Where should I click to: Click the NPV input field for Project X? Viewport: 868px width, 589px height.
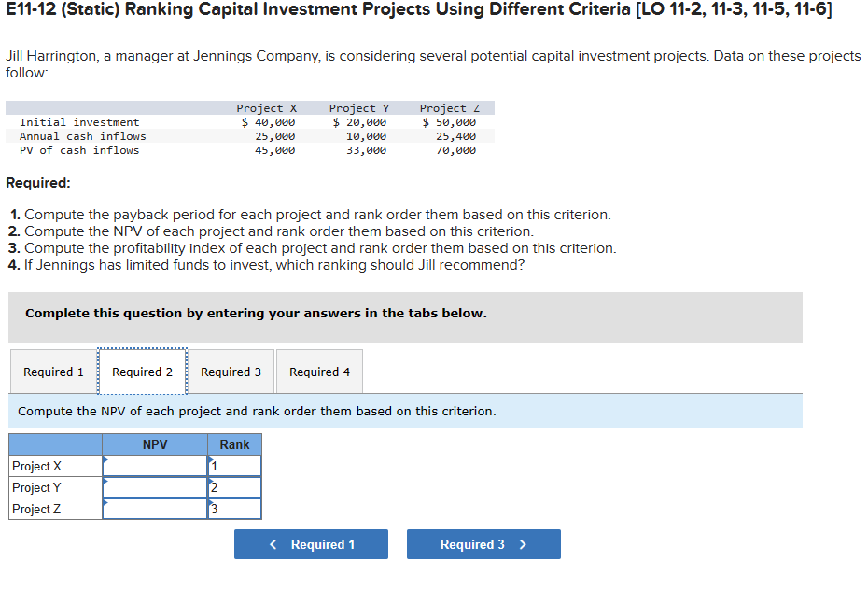(156, 466)
